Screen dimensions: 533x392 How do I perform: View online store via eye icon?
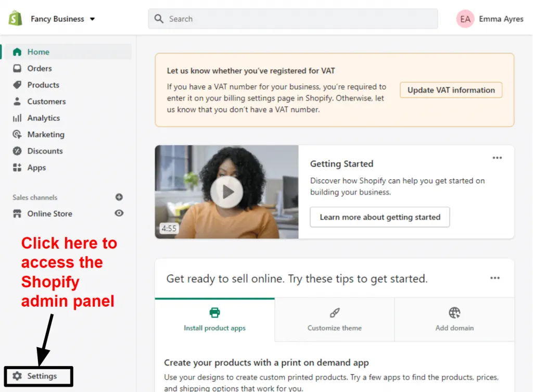pyautogui.click(x=119, y=213)
